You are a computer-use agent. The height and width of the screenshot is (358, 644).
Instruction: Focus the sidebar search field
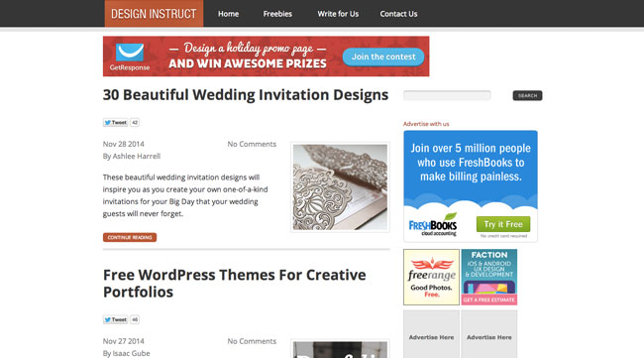447,96
